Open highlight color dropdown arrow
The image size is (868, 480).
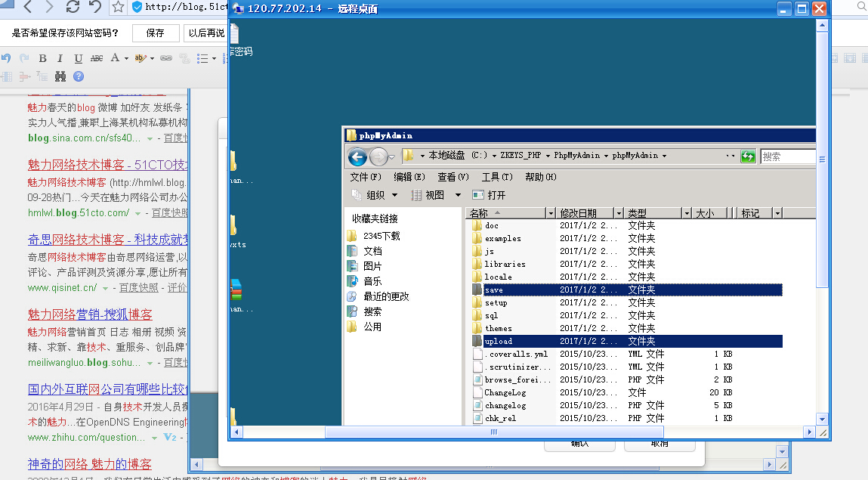tap(153, 58)
